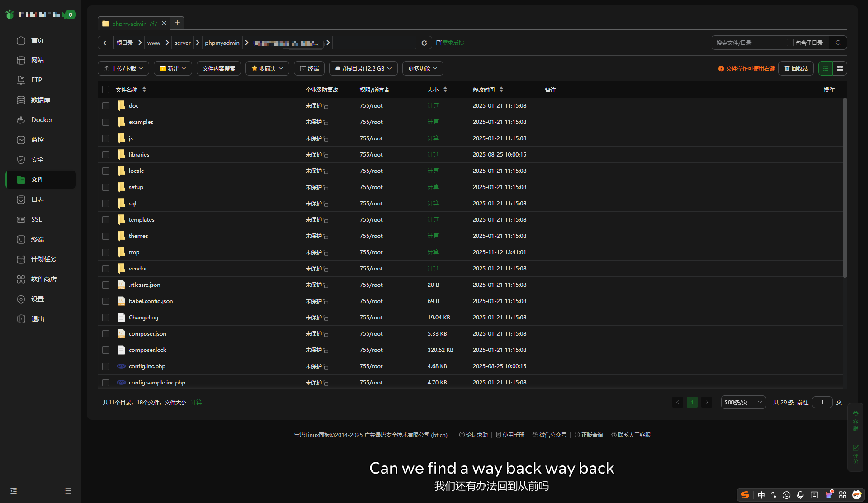Open Docker from the sidebar

[42, 120]
